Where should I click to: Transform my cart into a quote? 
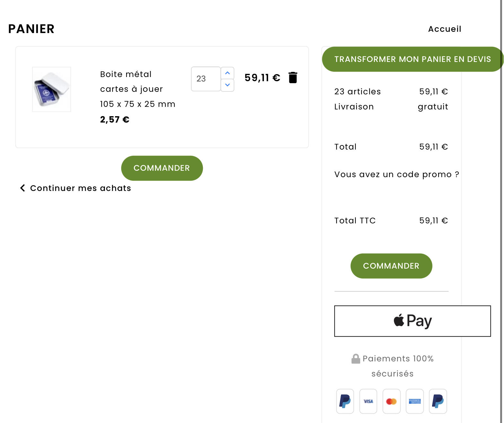point(413,59)
